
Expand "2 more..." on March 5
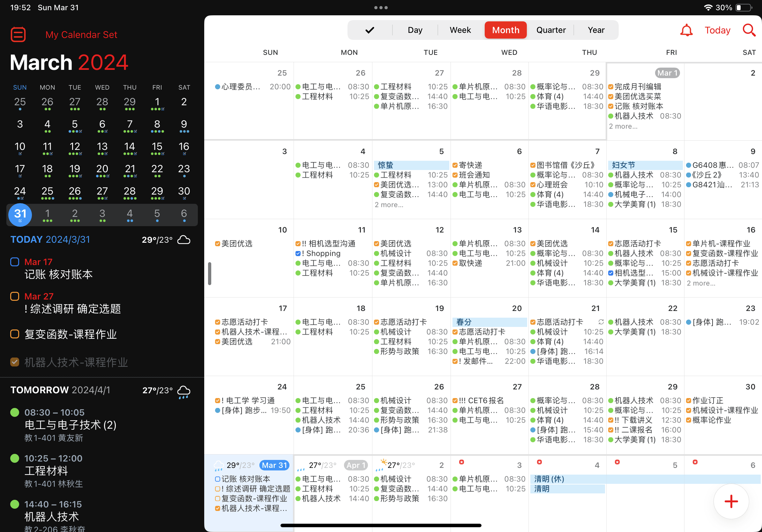pyautogui.click(x=389, y=205)
